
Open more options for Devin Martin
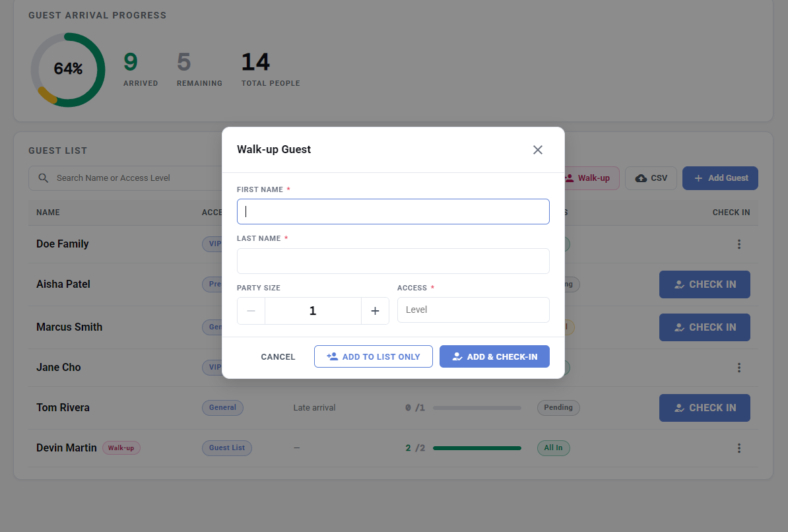tap(739, 448)
